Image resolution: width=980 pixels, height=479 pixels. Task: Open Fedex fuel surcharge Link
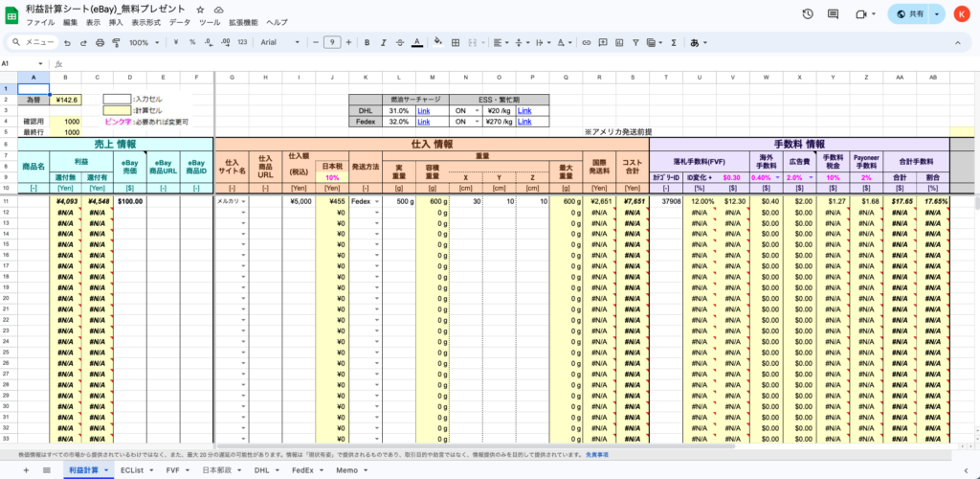coord(423,122)
